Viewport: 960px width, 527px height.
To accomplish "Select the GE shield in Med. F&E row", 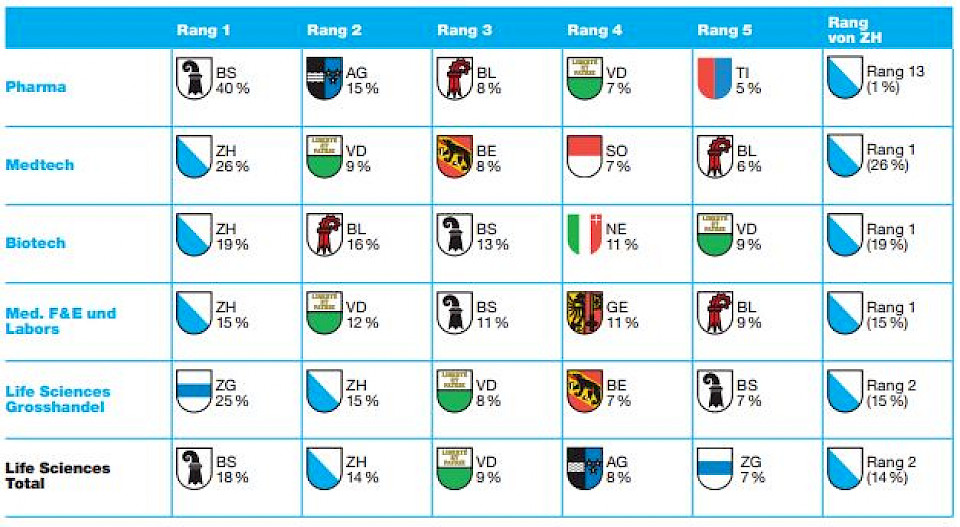I will coord(584,313).
